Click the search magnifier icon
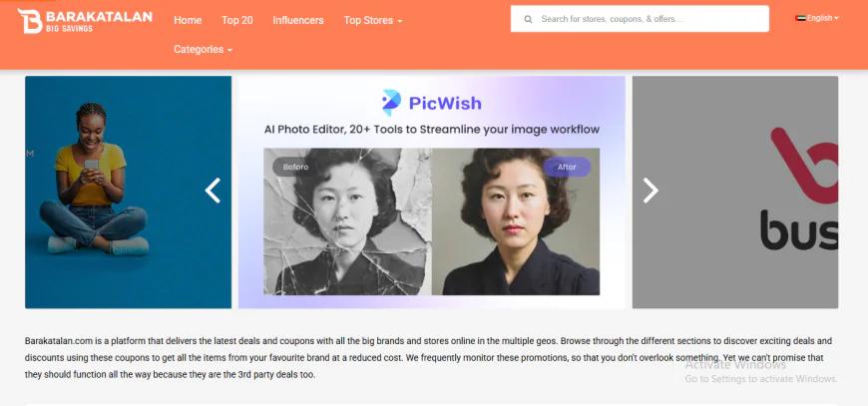 pos(528,19)
